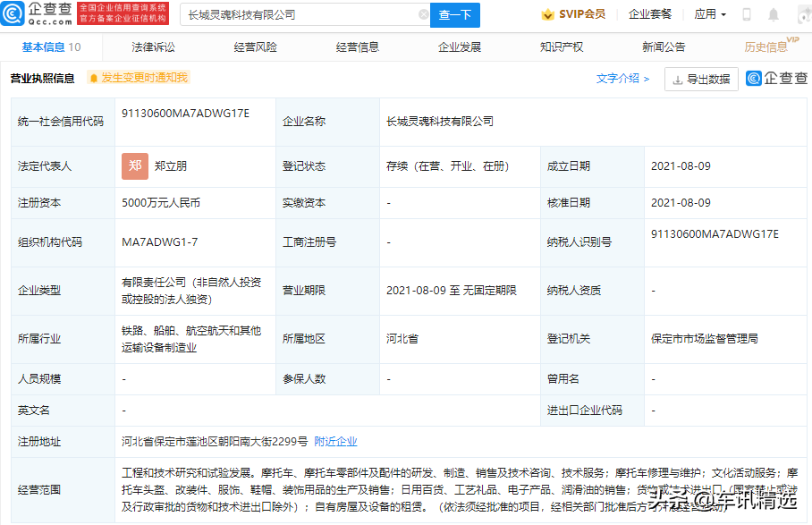The height and width of the screenshot is (525, 812).
Task: Select 2021-08-09 至 无固定期限 business term
Action: [451, 291]
